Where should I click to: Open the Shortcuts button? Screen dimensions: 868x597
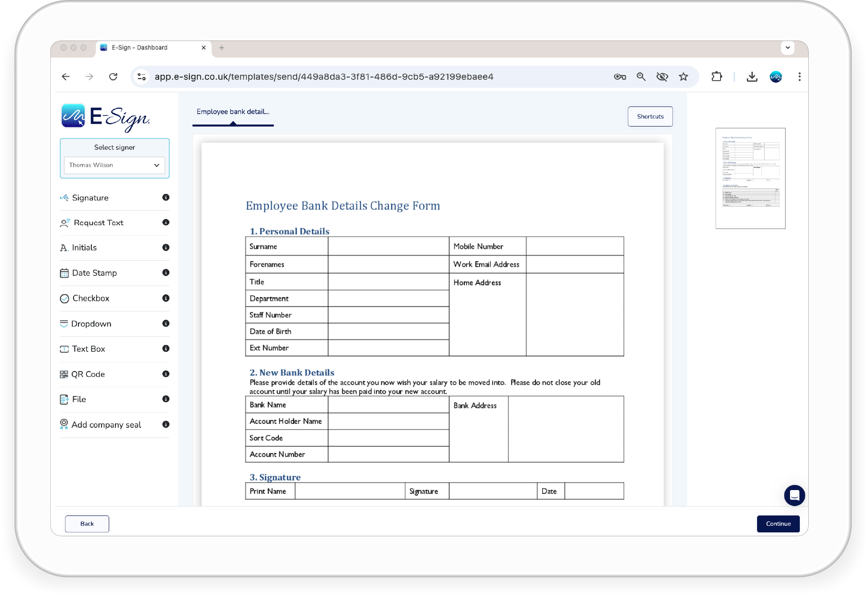point(650,117)
